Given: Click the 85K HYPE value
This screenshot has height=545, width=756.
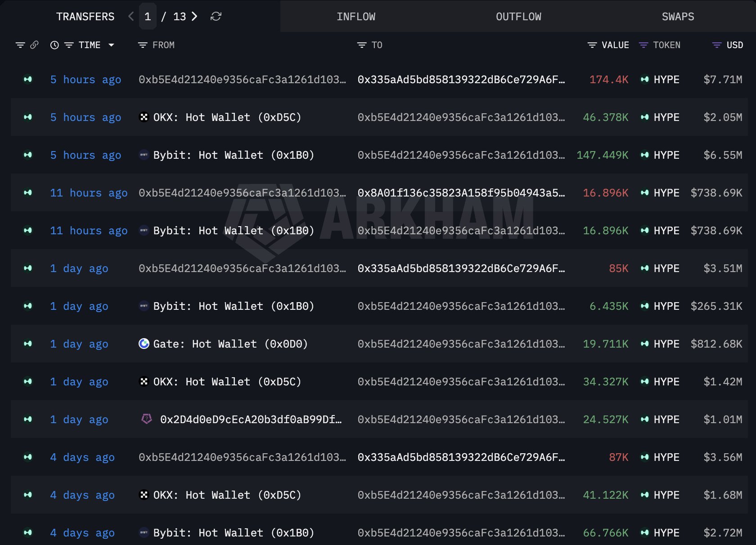Looking at the screenshot, I should click(618, 268).
